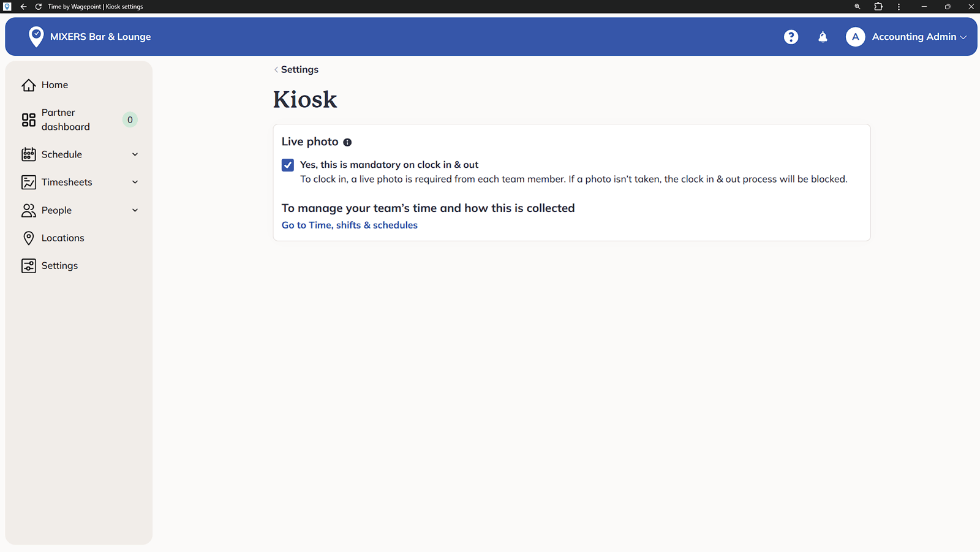Follow Go to Time, shifts & schedules link
Screen dimensions: 980x552
[350, 225]
